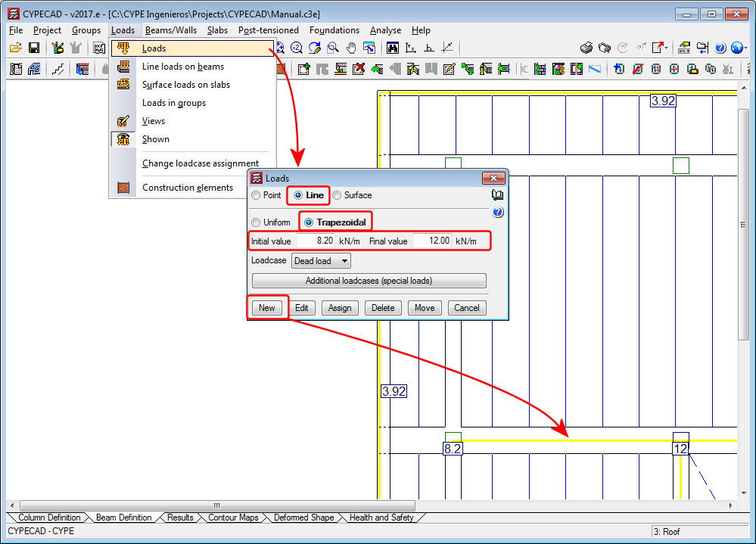Screen dimensions: 756x544
Task: Click the Initial value input field
Action: [315, 241]
